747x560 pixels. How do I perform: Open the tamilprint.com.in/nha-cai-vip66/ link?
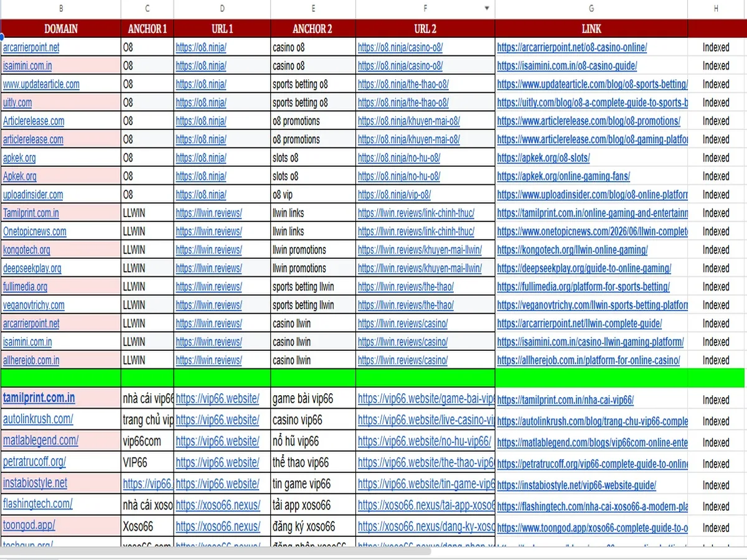pos(565,401)
